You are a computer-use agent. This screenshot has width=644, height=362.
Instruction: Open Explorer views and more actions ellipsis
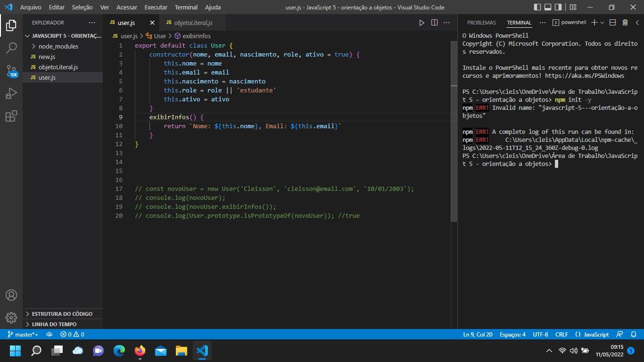tap(91, 23)
